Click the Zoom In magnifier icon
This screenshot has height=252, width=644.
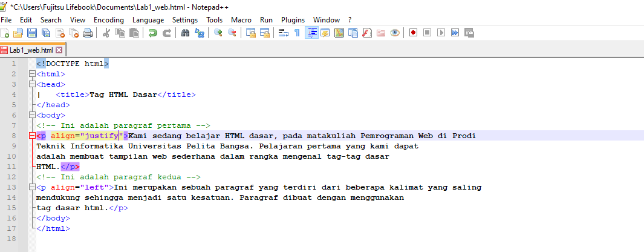(218, 33)
